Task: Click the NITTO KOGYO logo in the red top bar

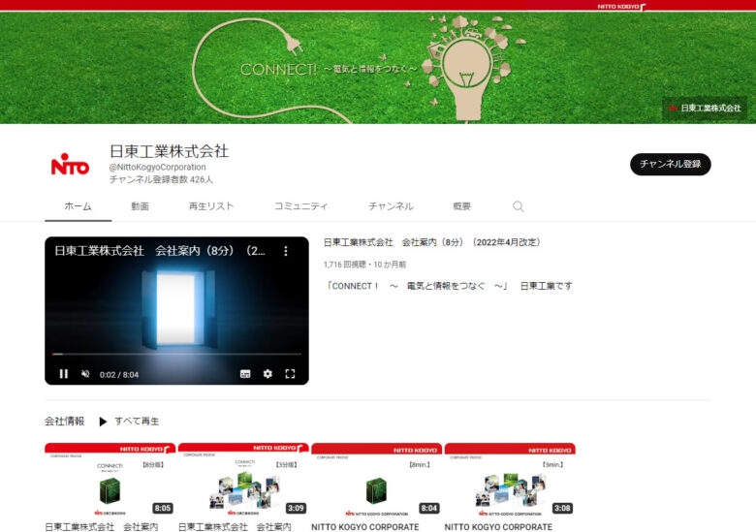Action: point(621,6)
